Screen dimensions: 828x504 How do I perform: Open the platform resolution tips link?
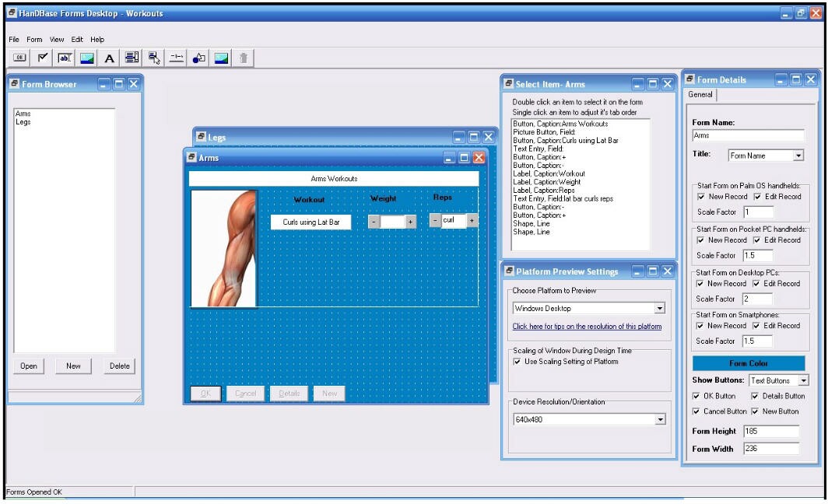(x=587, y=327)
